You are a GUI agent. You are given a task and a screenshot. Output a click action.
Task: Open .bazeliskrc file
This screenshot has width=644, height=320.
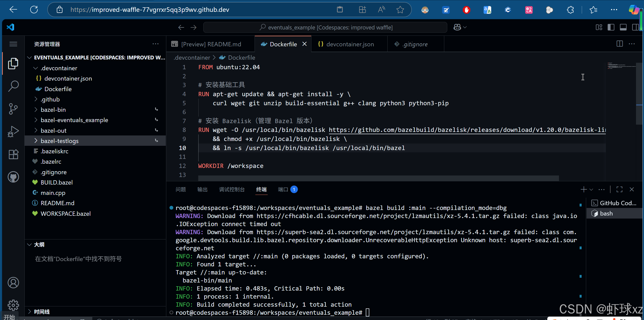coord(95,151)
